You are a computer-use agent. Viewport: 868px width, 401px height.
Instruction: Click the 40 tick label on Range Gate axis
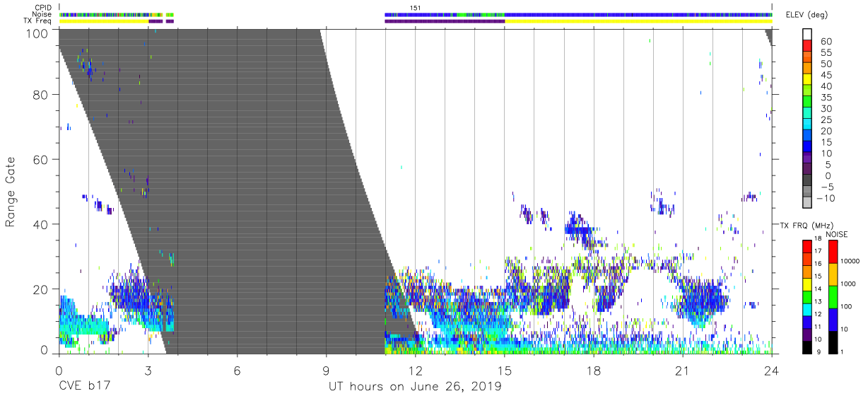click(x=41, y=224)
